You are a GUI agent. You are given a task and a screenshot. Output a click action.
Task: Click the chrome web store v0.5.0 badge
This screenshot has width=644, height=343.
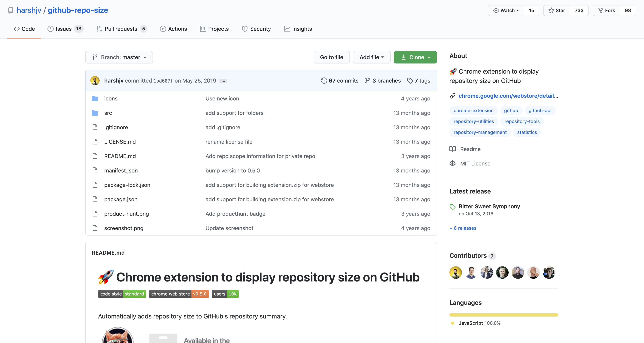coord(179,294)
